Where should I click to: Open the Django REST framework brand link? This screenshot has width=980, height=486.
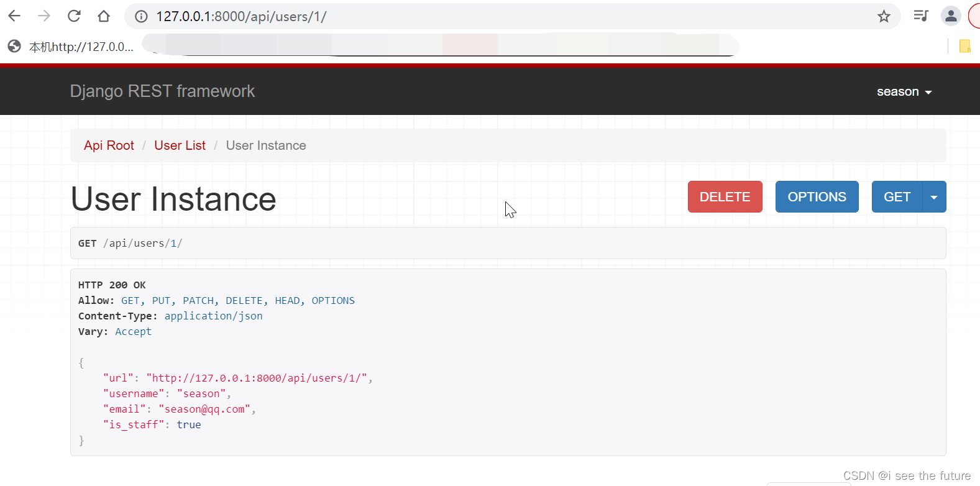click(x=162, y=91)
